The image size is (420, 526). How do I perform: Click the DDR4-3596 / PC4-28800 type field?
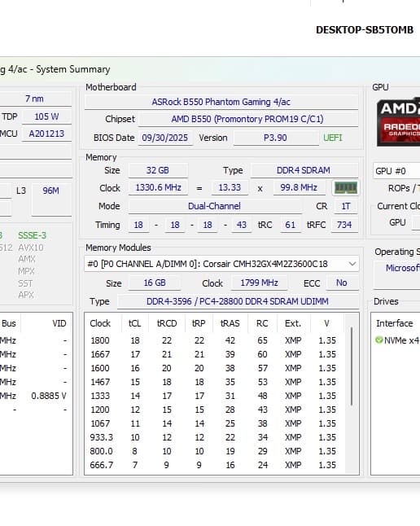click(238, 301)
